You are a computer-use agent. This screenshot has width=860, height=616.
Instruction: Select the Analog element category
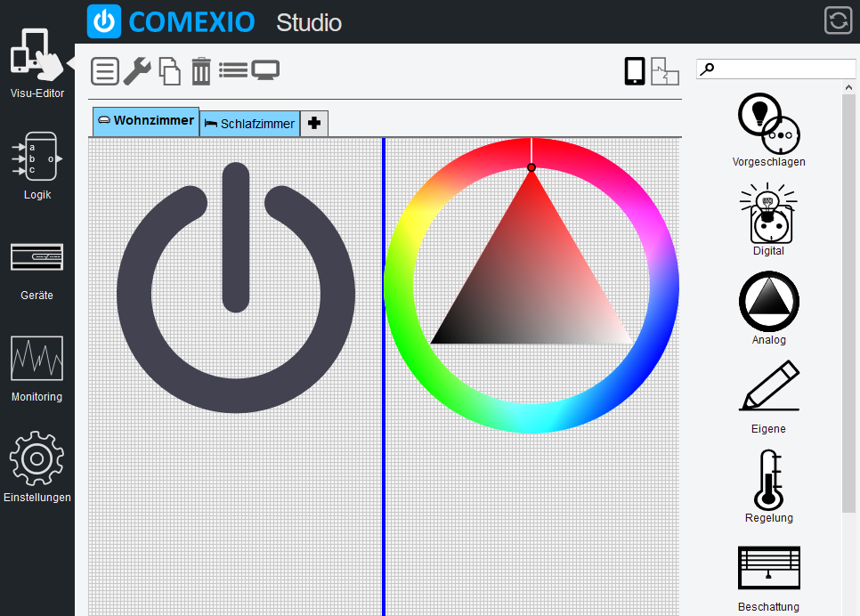tap(768, 308)
